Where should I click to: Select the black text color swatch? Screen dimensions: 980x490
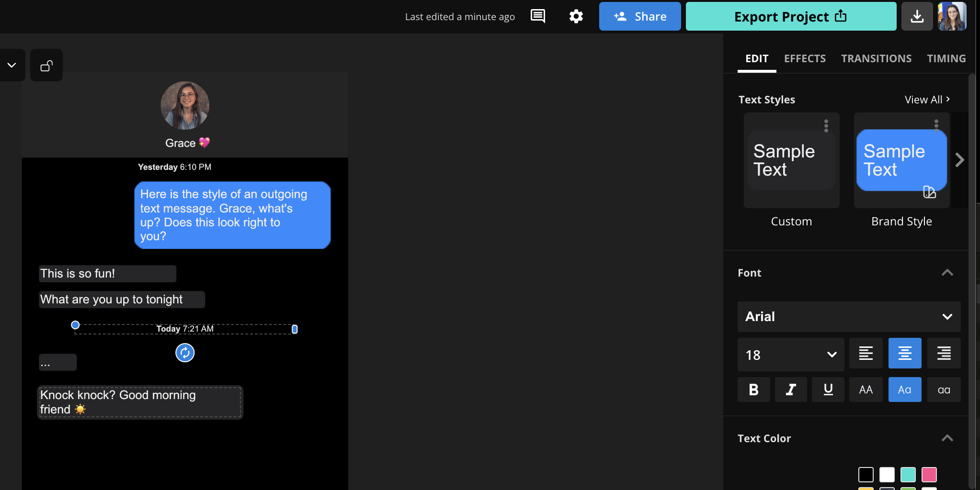[x=866, y=475]
